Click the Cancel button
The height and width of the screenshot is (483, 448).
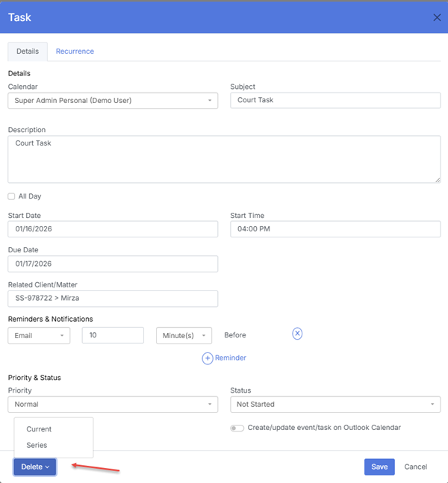(415, 467)
